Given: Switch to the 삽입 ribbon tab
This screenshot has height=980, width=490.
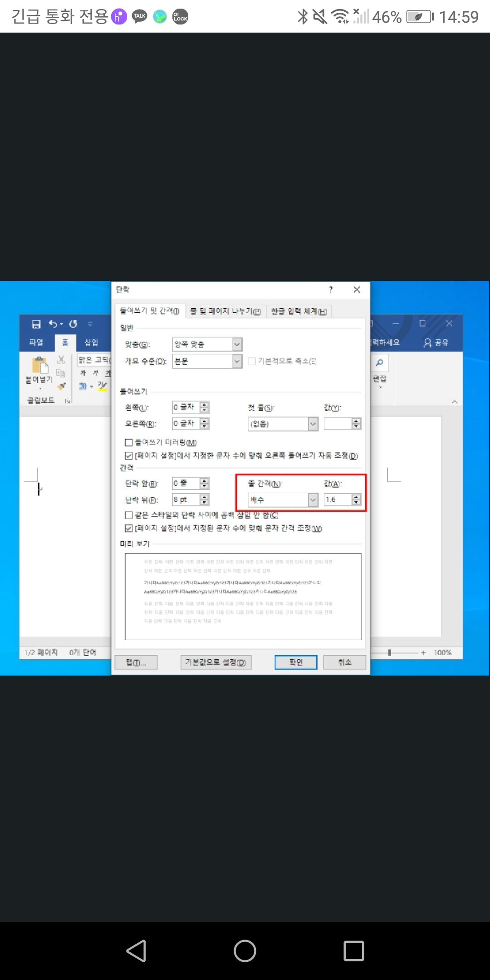Looking at the screenshot, I should [x=91, y=343].
